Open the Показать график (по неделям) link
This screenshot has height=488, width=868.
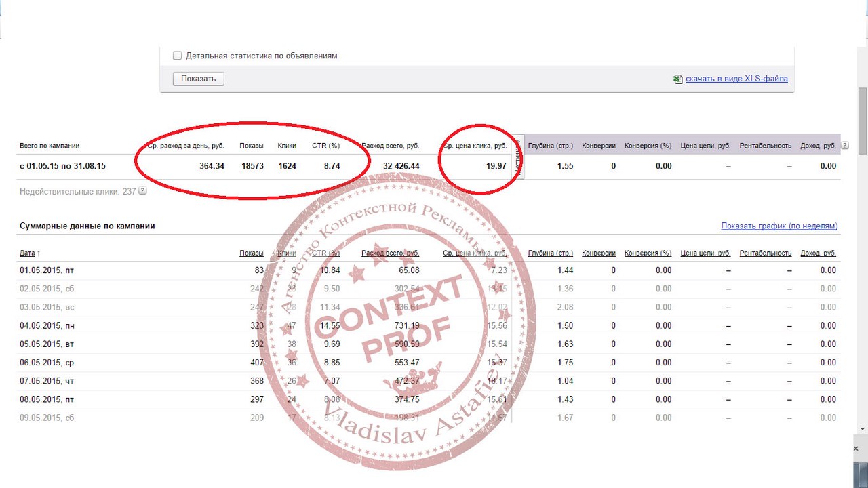pyautogui.click(x=779, y=226)
